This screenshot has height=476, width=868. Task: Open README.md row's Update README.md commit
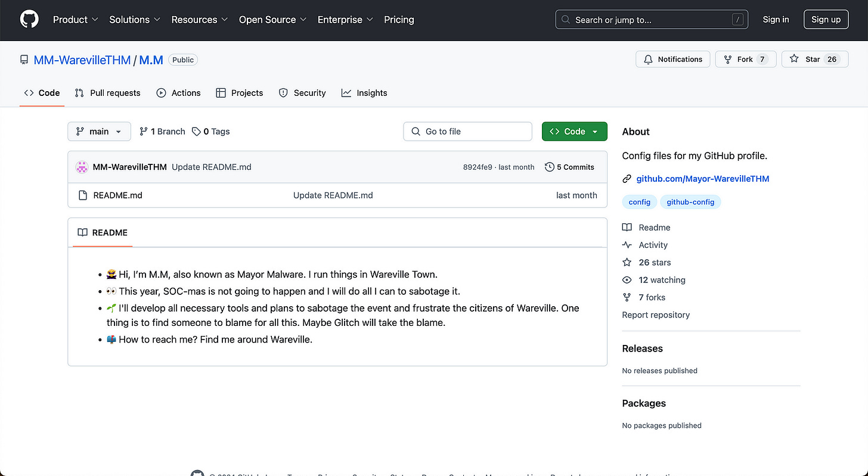(x=333, y=195)
